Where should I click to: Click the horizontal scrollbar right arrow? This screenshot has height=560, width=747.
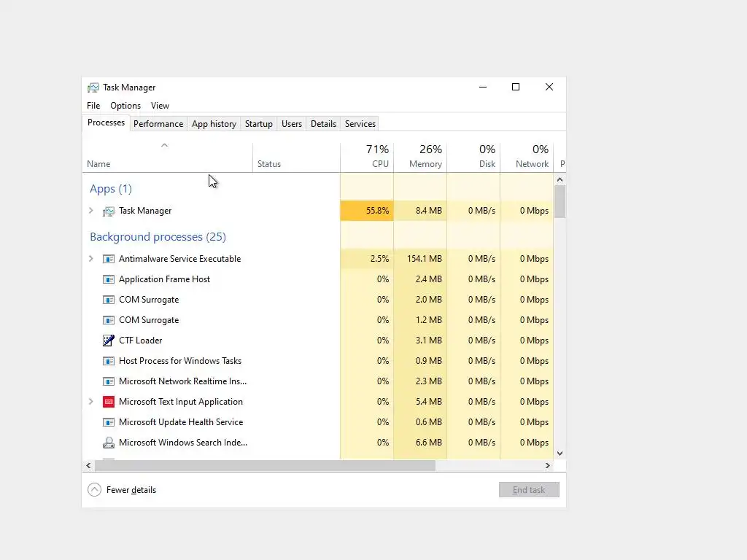(548, 465)
